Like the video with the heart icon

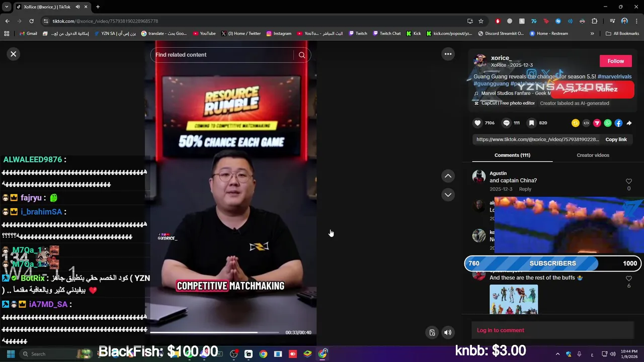477,123
